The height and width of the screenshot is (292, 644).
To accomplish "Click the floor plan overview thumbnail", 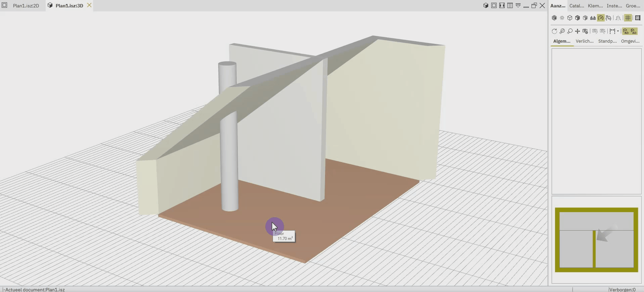I will pyautogui.click(x=596, y=240).
